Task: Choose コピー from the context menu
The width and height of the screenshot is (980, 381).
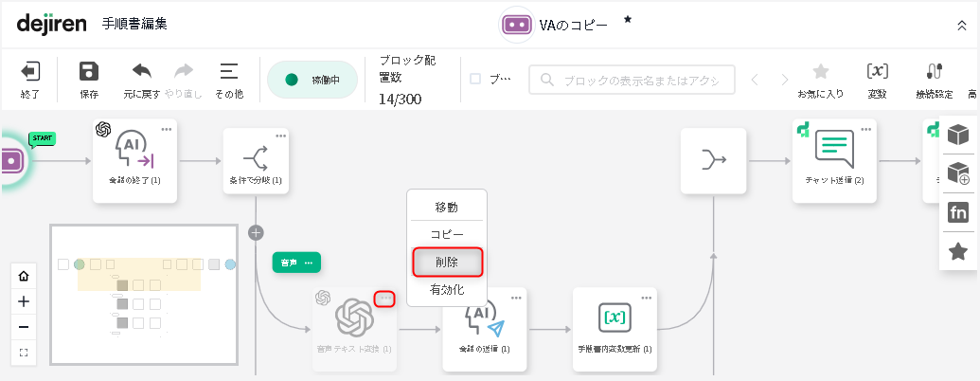Action: pyautogui.click(x=447, y=233)
